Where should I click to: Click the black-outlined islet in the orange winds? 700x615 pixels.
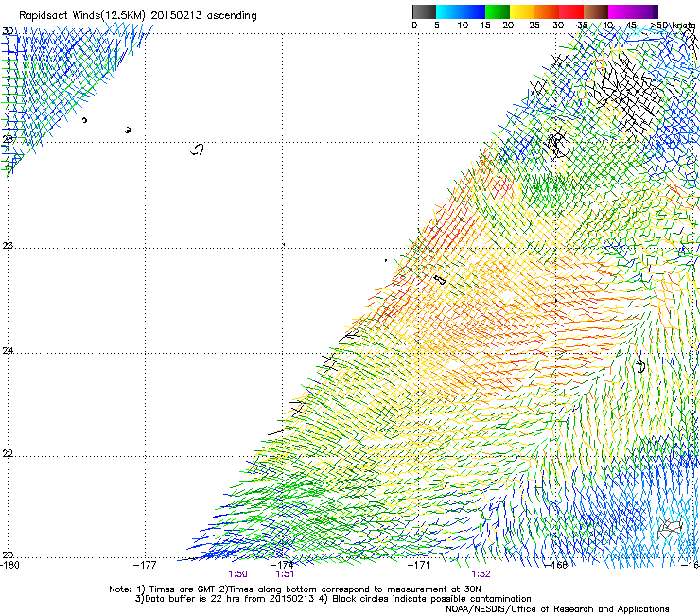pos(440,280)
